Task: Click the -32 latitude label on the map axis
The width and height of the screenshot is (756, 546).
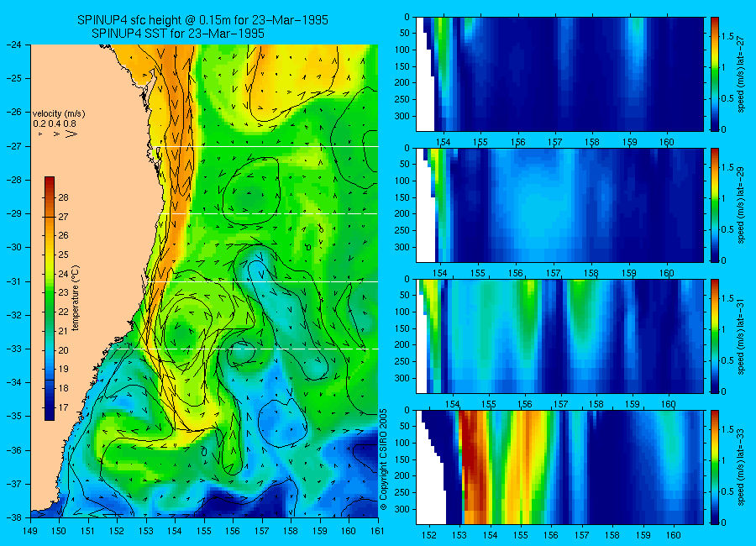Action: pos(14,315)
